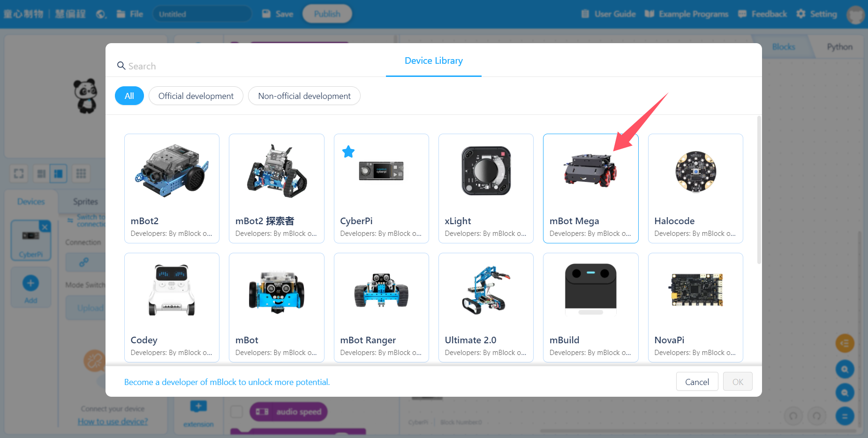Select the mBot device card
Viewport: 868px width, 438px height.
[x=277, y=308]
